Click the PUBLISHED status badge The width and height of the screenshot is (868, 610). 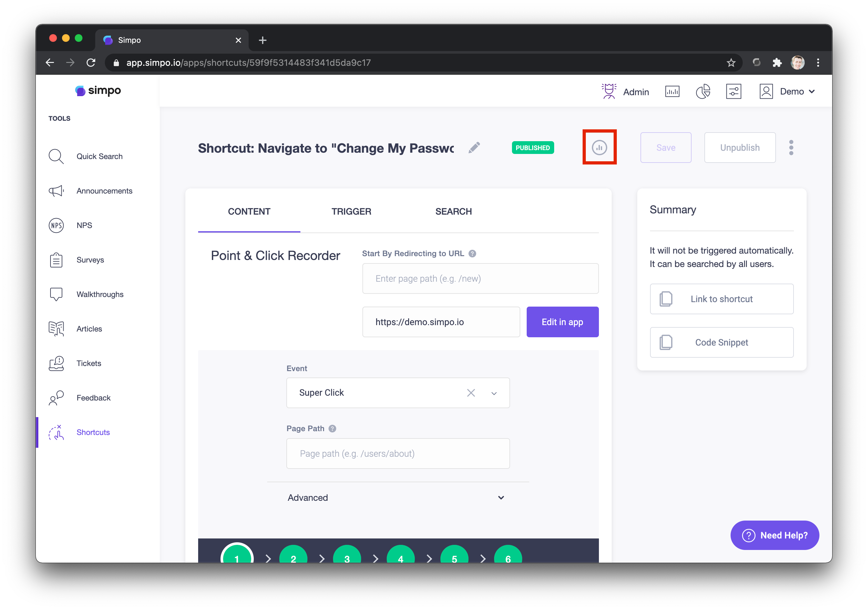coord(532,148)
